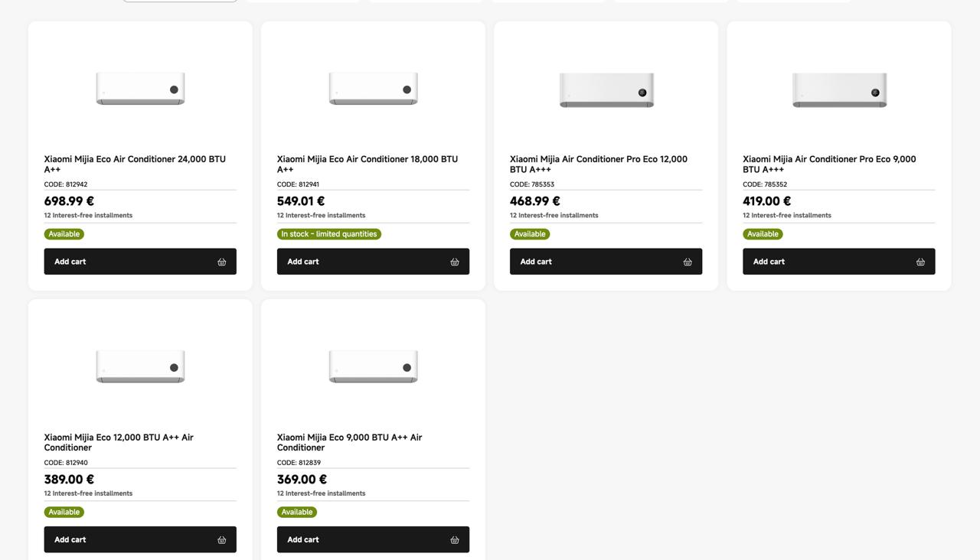Click basket icon for 18,000 BTU conditioner
Image resolution: width=980 pixels, height=560 pixels.
(x=454, y=262)
